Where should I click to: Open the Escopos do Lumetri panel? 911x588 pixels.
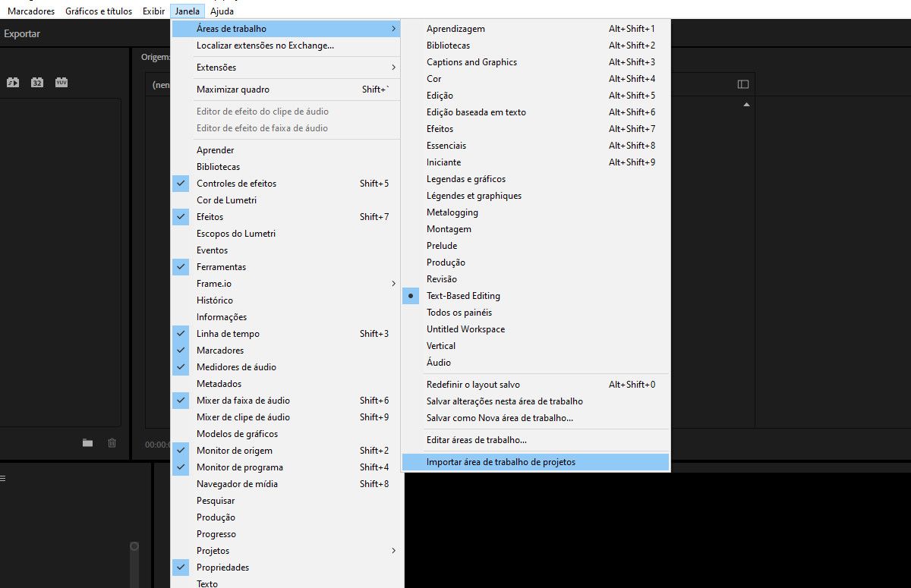click(x=285, y=234)
